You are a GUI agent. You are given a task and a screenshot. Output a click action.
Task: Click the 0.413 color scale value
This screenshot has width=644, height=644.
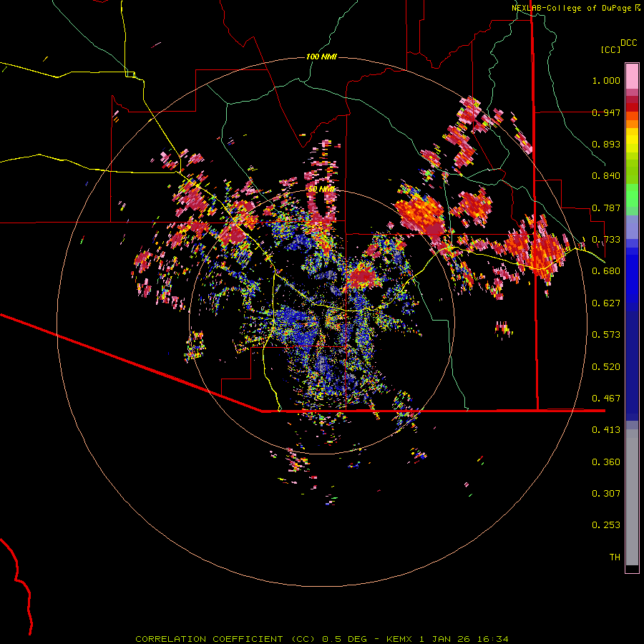click(x=606, y=430)
